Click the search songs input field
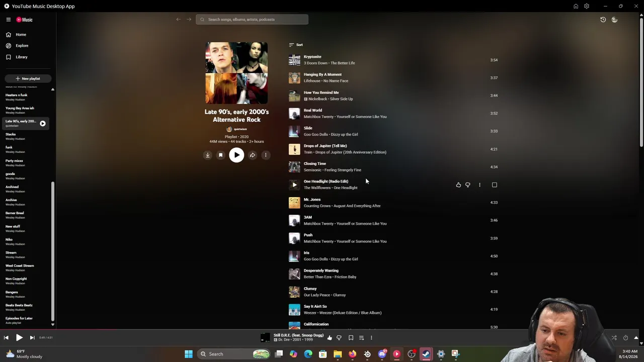644x362 pixels. coord(252,20)
